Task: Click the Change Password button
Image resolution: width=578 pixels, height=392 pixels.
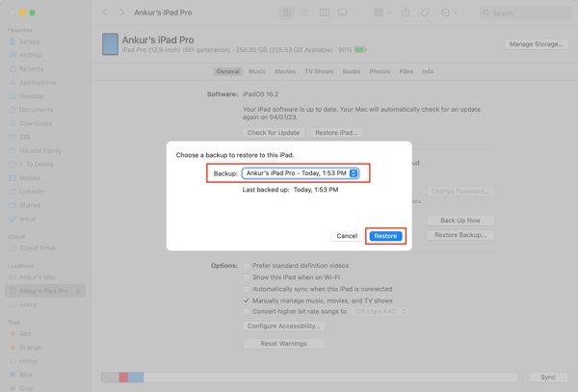Action: [x=460, y=192]
